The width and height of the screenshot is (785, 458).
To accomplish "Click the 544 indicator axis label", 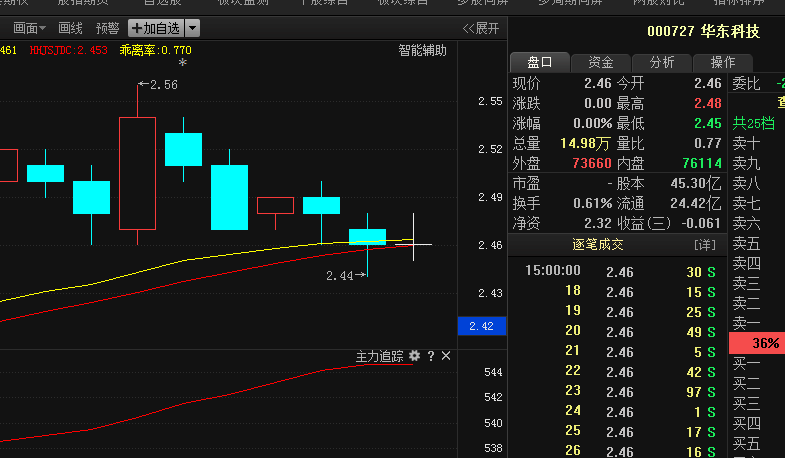I will pyautogui.click(x=493, y=372).
